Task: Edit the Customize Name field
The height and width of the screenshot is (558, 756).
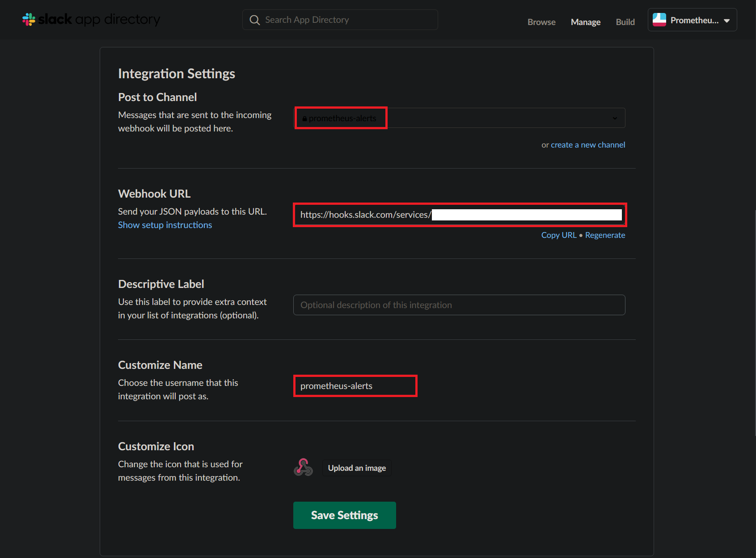Action: click(x=355, y=386)
